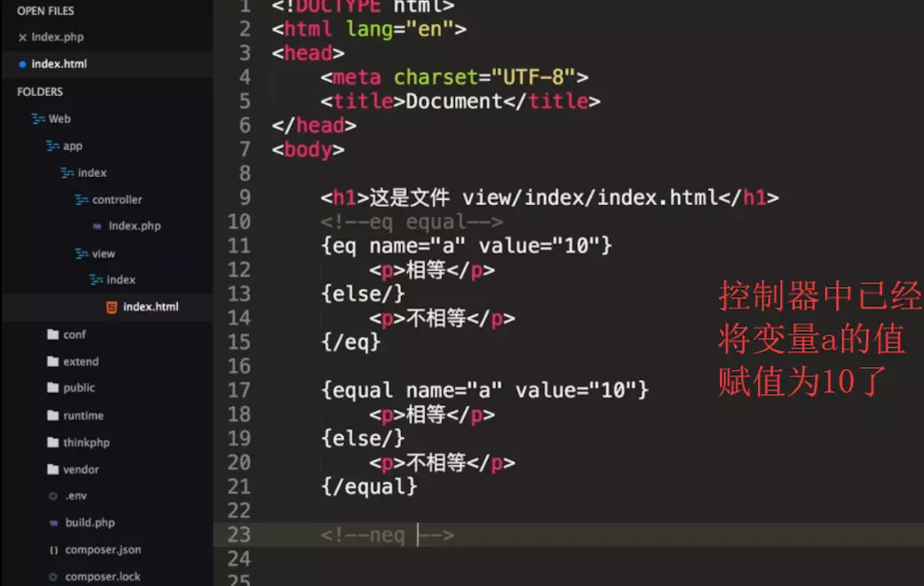The width and height of the screenshot is (924, 586).
Task: Select the gear icon next to composer.lock
Action: [x=52, y=577]
